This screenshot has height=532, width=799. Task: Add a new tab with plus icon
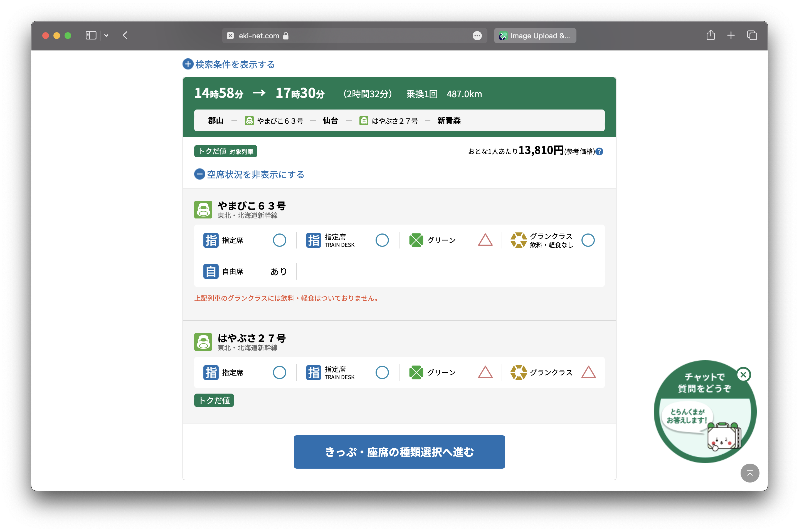click(731, 35)
